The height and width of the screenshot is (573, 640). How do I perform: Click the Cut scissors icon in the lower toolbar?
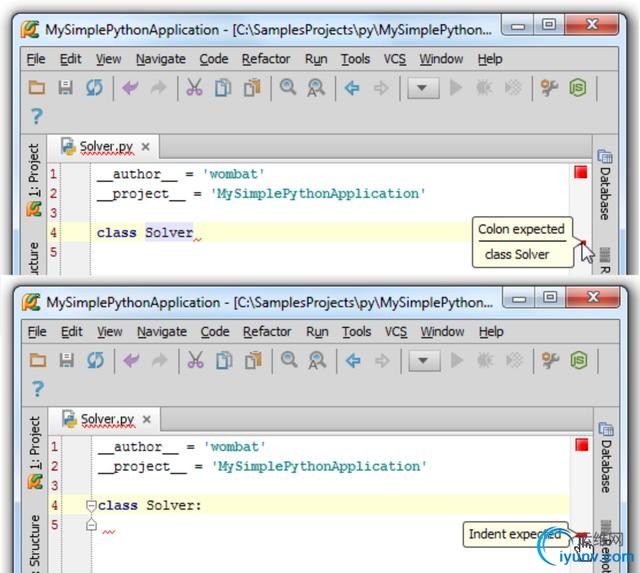196,360
